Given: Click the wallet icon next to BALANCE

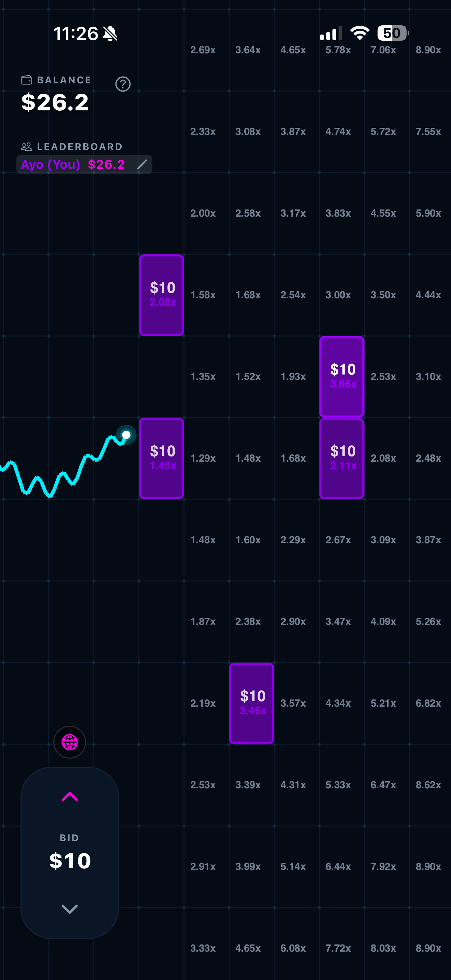Looking at the screenshot, I should tap(26, 80).
